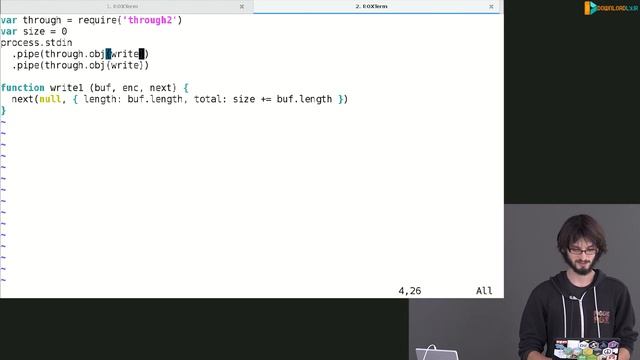Click the 'null' argument in next call
This screenshot has height=360, width=640.
pyautogui.click(x=50, y=99)
